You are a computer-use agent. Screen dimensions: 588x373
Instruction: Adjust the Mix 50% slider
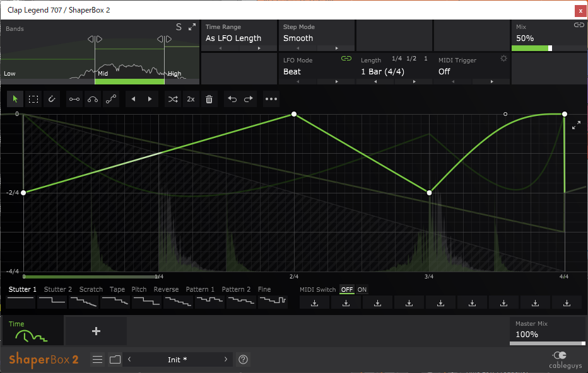549,49
